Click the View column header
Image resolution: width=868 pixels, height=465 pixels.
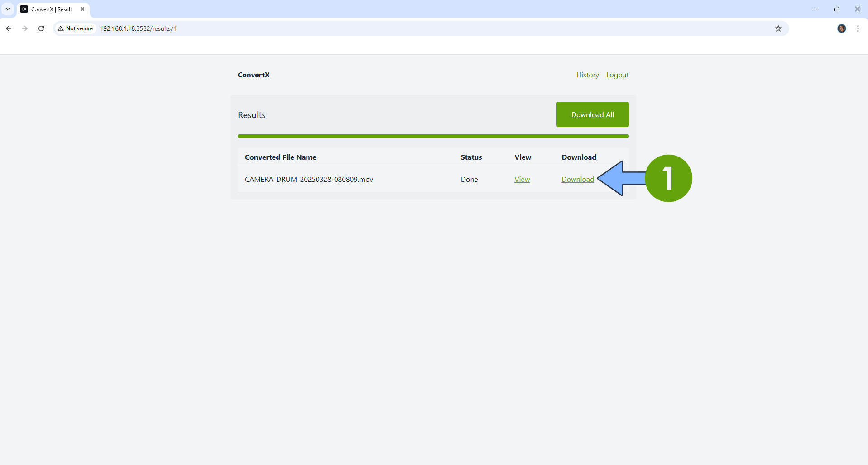(x=523, y=157)
